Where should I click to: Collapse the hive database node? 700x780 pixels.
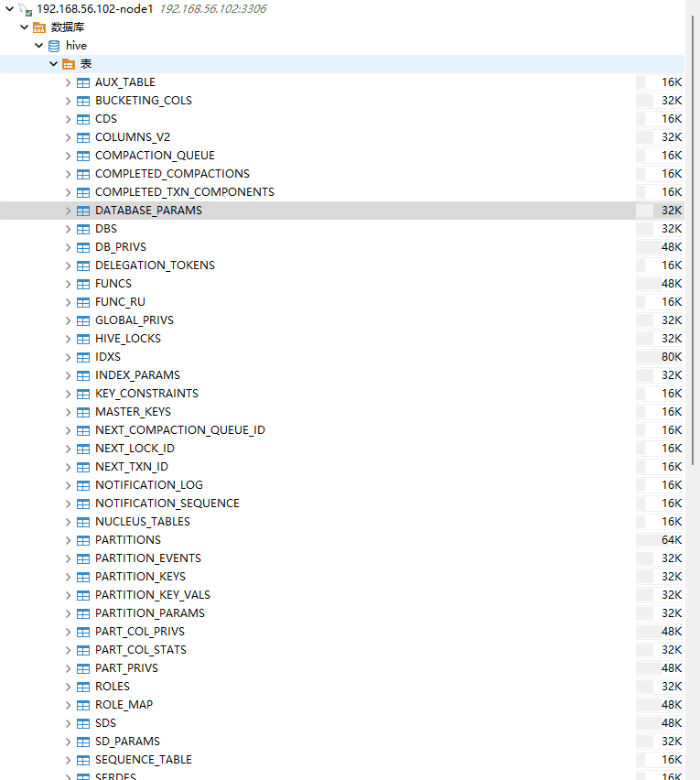coord(38,45)
